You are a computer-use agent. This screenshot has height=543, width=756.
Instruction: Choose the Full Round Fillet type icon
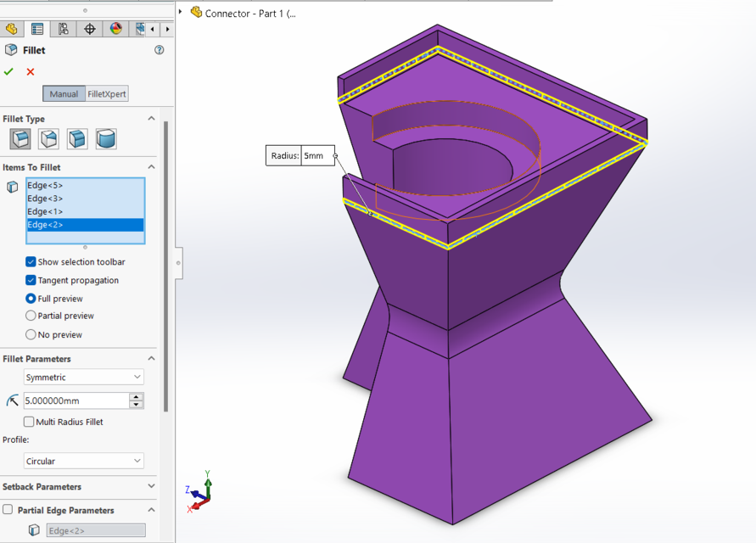[x=105, y=139]
